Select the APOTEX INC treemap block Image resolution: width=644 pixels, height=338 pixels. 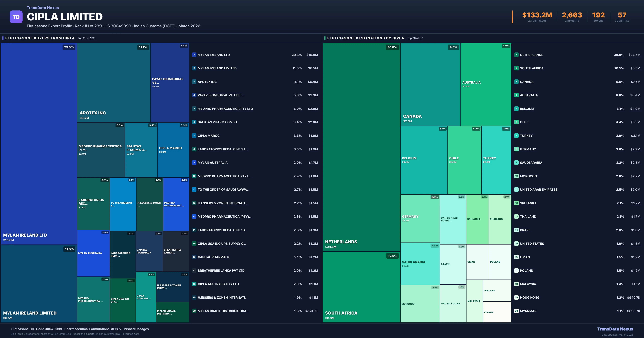click(x=114, y=82)
